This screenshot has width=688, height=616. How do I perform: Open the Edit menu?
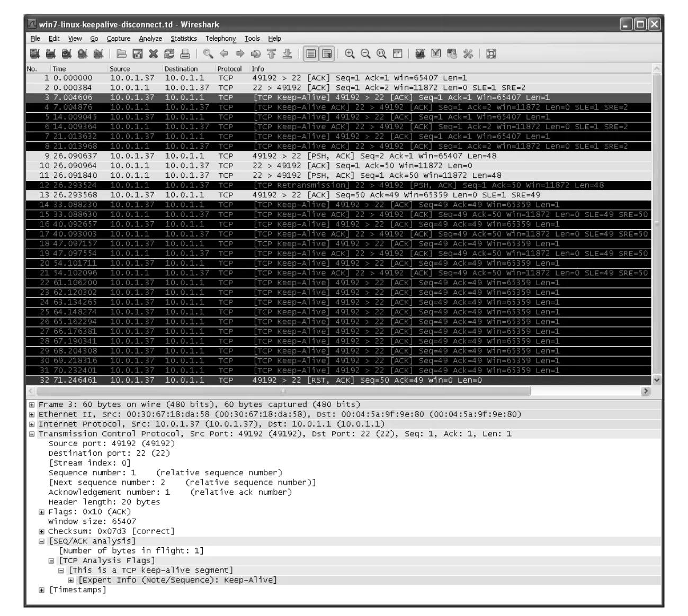click(x=54, y=39)
